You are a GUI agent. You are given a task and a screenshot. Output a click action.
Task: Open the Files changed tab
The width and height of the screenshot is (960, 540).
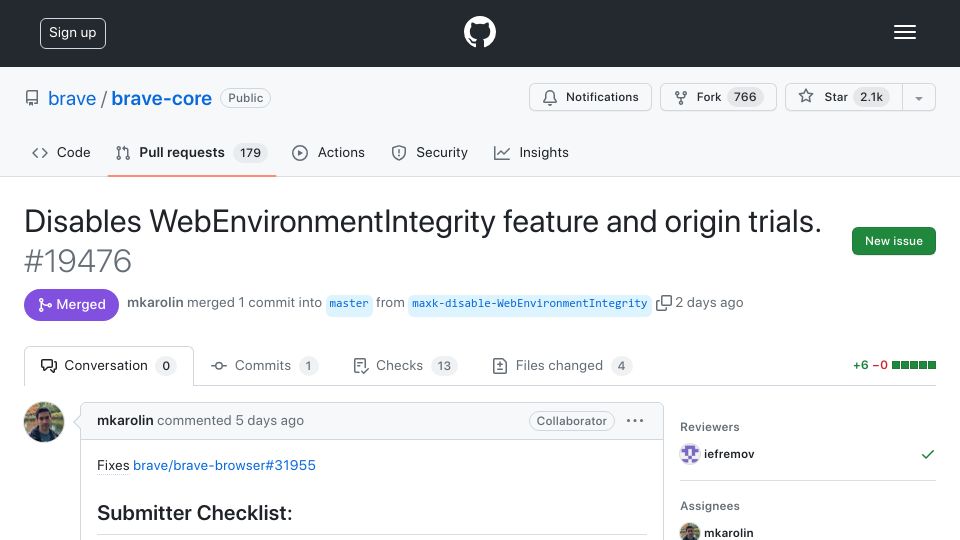(561, 366)
